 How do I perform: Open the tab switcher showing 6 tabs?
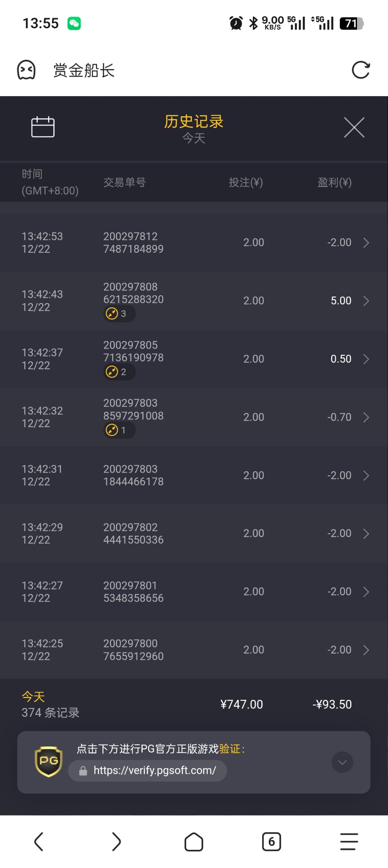tap(271, 842)
